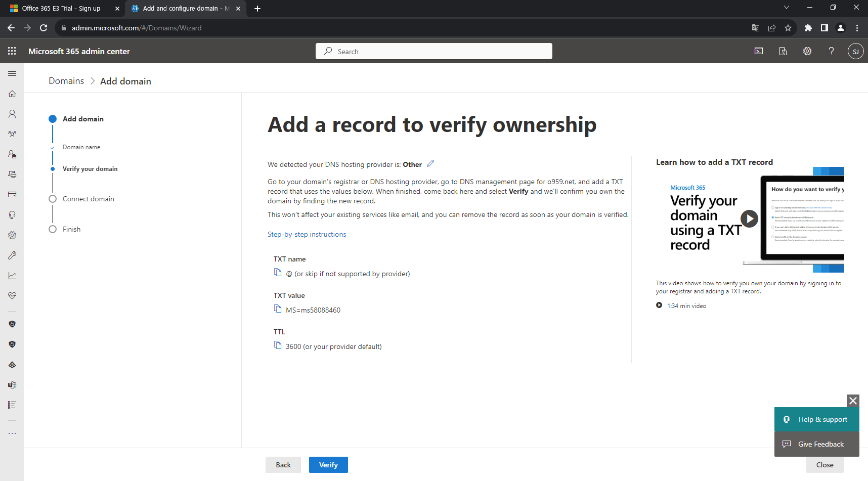Screen dimensions: 868x482
Task: Open Resources icon in sidebar
Action: point(12,174)
